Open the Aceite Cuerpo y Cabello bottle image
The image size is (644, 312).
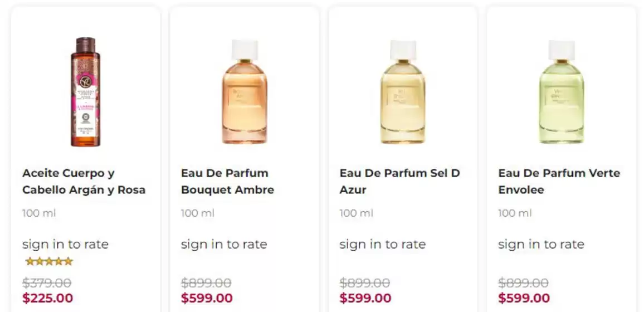[85, 92]
